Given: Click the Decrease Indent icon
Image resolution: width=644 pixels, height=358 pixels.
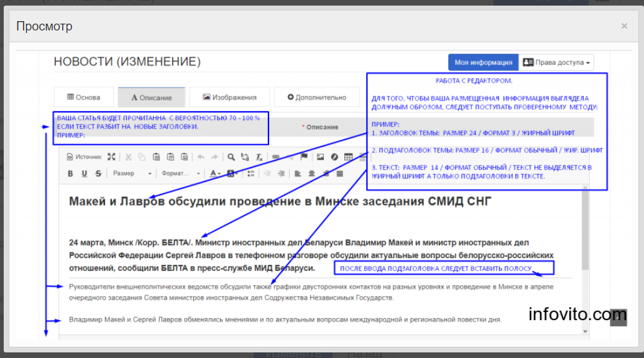Looking at the screenshot, I should point(267,173).
